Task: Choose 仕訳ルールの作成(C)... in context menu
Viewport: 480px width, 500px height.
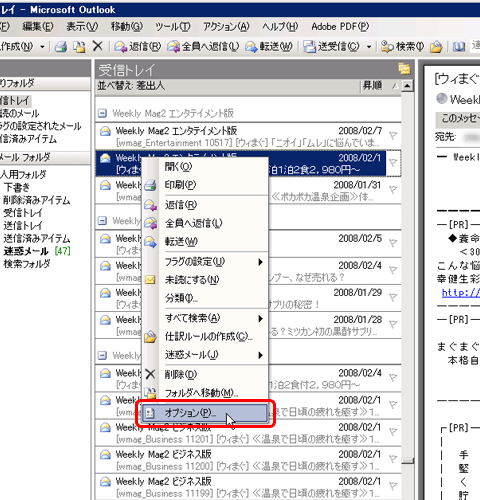Action: [205, 336]
